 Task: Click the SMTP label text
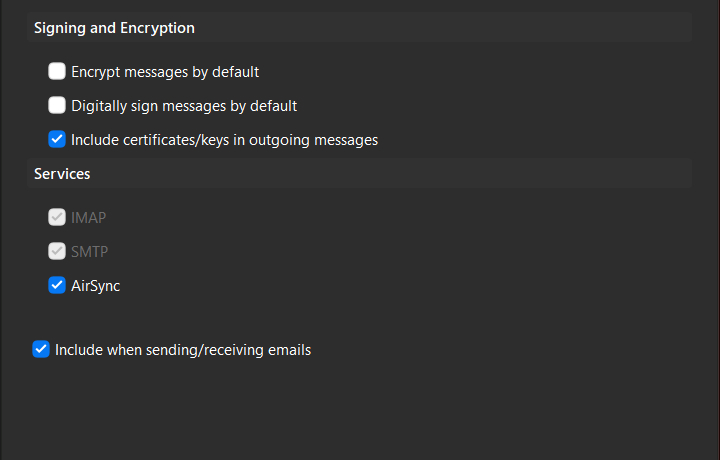click(89, 252)
